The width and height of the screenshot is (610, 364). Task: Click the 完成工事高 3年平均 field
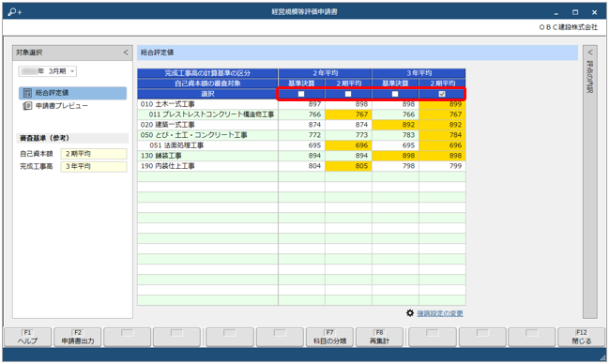click(x=94, y=166)
